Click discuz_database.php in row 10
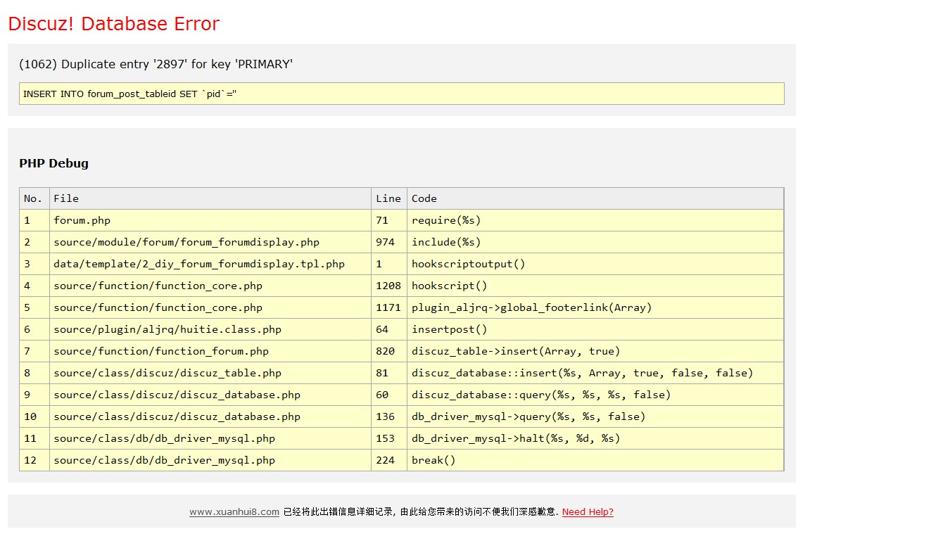 tap(177, 416)
